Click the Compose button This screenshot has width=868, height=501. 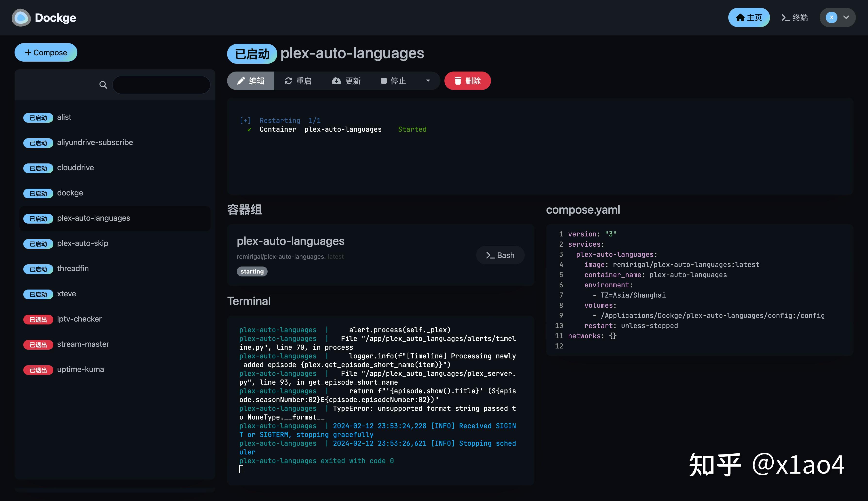[x=45, y=52]
